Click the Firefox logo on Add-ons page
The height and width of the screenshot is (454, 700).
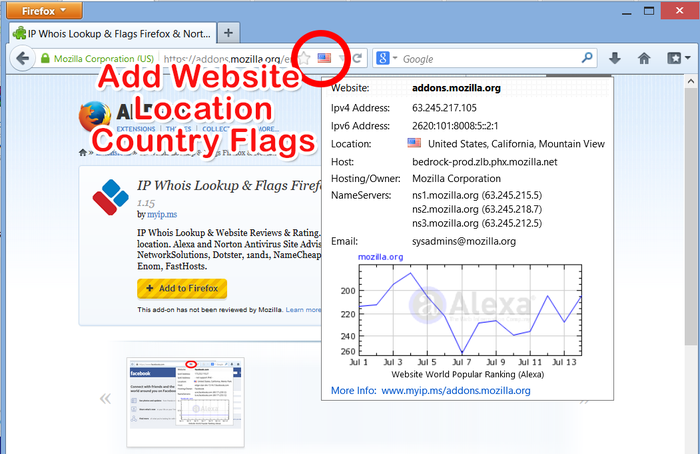(x=95, y=116)
